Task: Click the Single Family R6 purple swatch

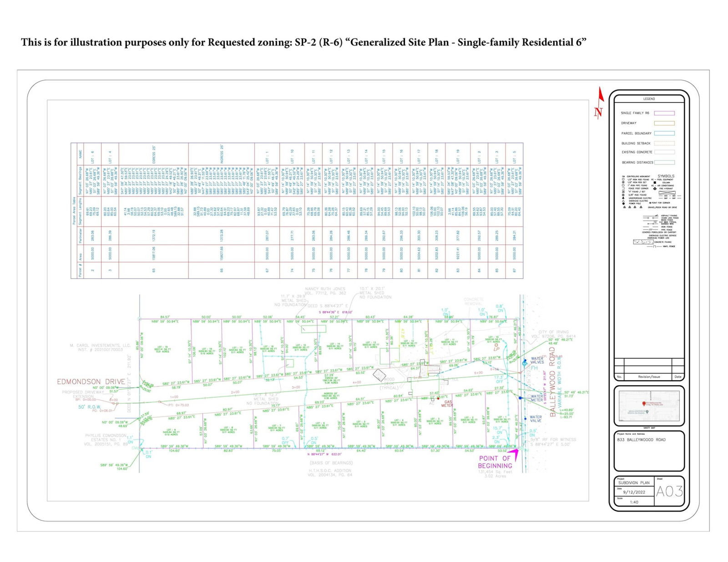Action: pyautogui.click(x=664, y=113)
